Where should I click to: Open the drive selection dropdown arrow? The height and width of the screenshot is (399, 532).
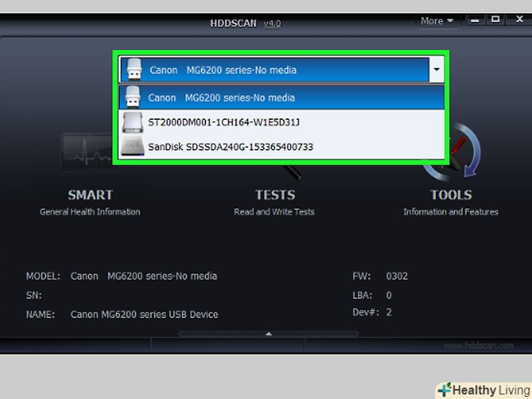click(x=437, y=69)
